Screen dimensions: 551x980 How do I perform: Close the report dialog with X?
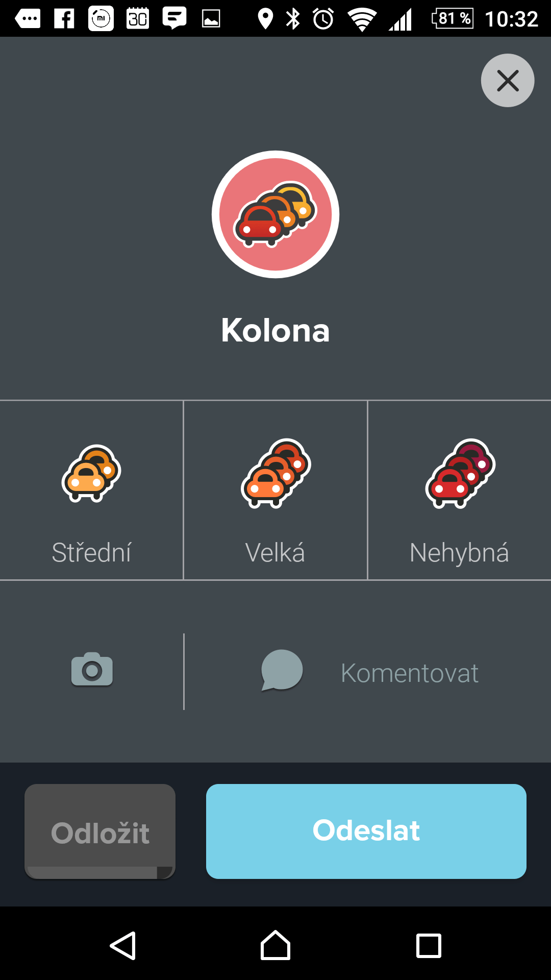[x=508, y=81]
